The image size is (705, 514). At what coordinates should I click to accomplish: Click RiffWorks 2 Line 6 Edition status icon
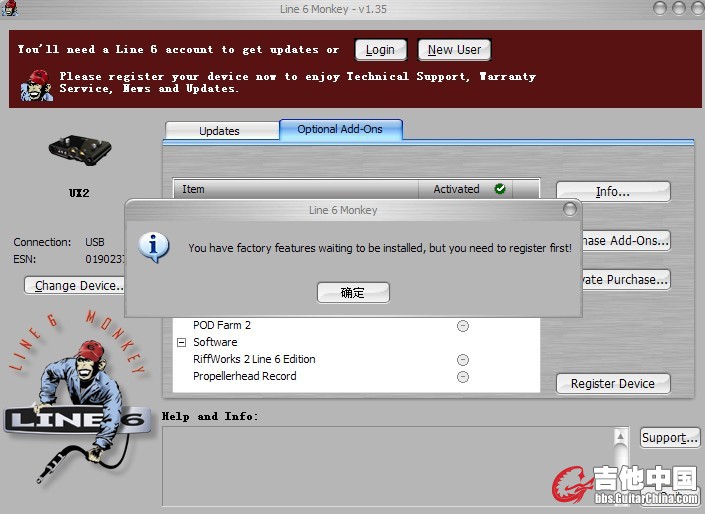tap(463, 360)
